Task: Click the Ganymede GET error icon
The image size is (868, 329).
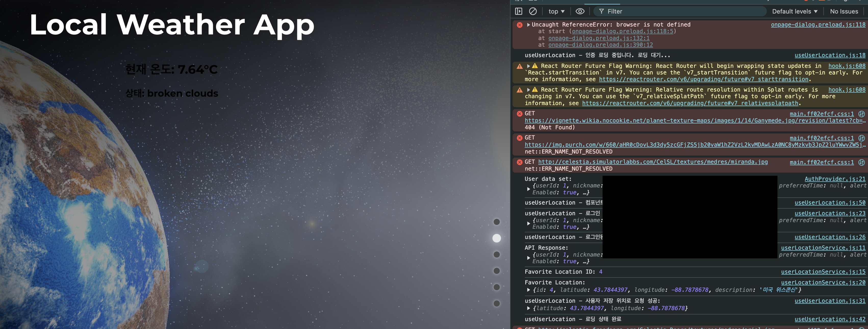Action: pyautogui.click(x=520, y=113)
